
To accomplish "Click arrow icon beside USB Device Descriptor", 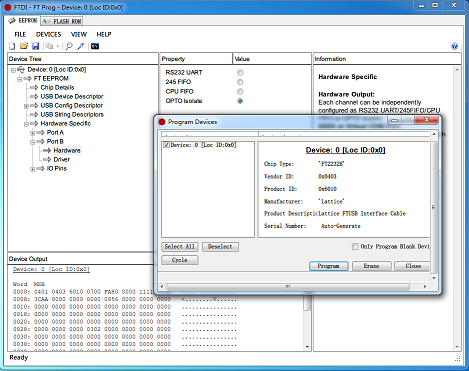I will click(34, 97).
